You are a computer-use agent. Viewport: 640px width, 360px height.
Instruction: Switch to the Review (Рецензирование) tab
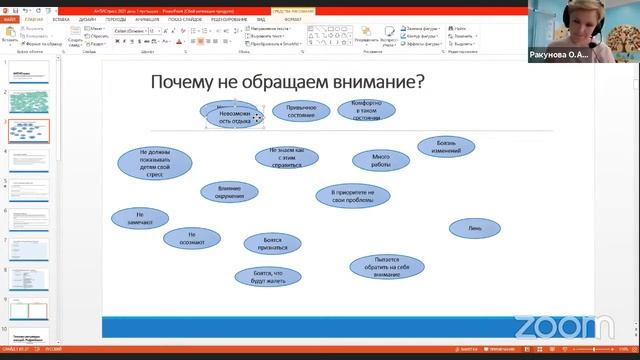(x=229, y=19)
